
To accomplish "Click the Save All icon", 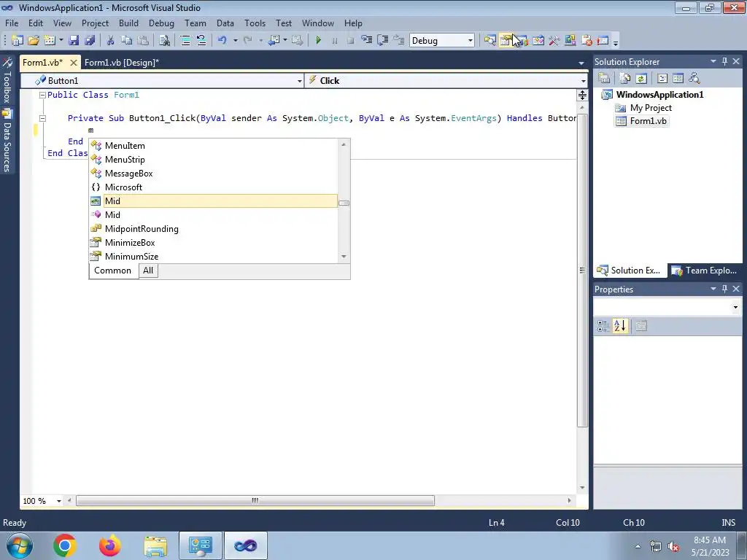I will pos(89,41).
